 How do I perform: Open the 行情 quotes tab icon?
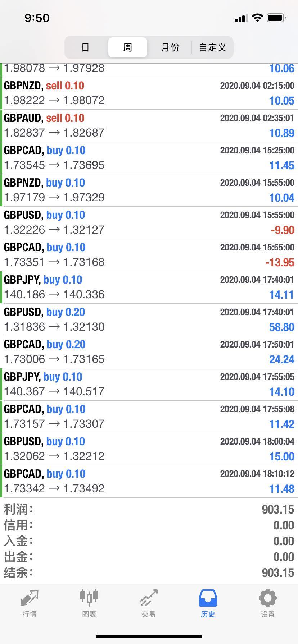[30, 598]
